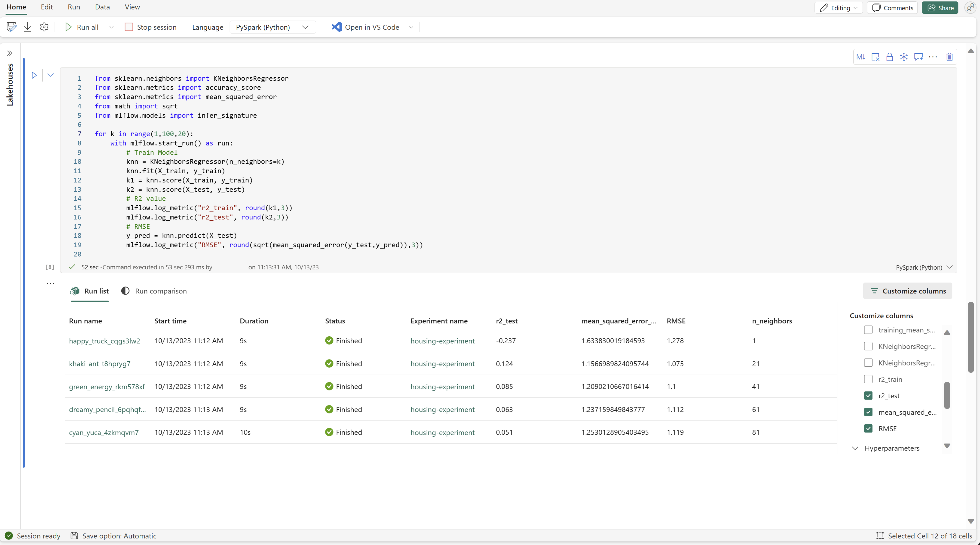980x545 pixels.
Task: Click the add cell comment icon
Action: click(918, 57)
